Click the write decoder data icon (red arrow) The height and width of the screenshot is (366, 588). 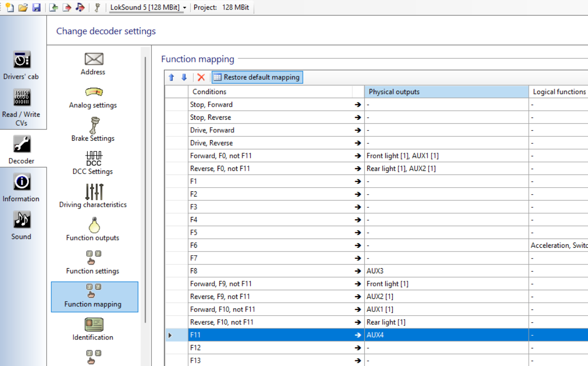click(x=67, y=7)
